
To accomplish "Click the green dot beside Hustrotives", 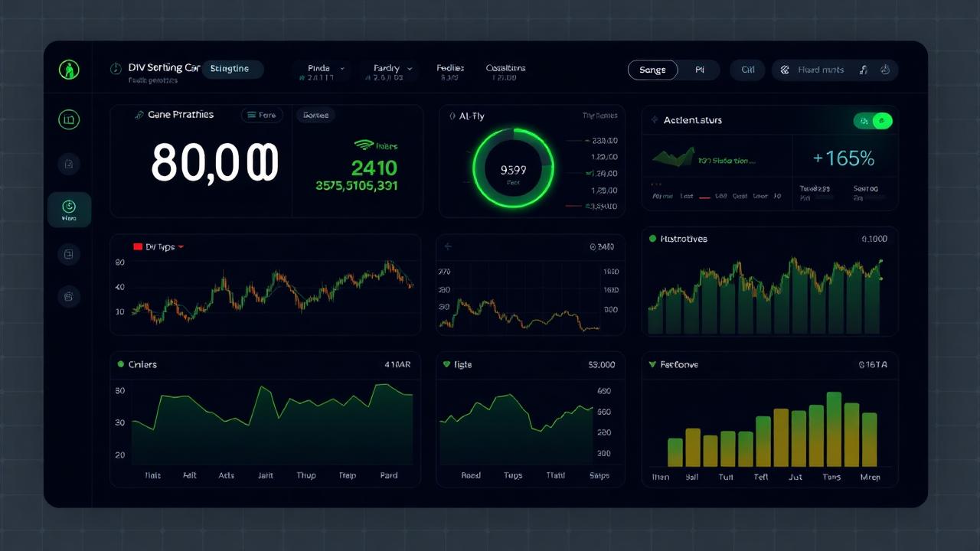I will click(x=652, y=239).
